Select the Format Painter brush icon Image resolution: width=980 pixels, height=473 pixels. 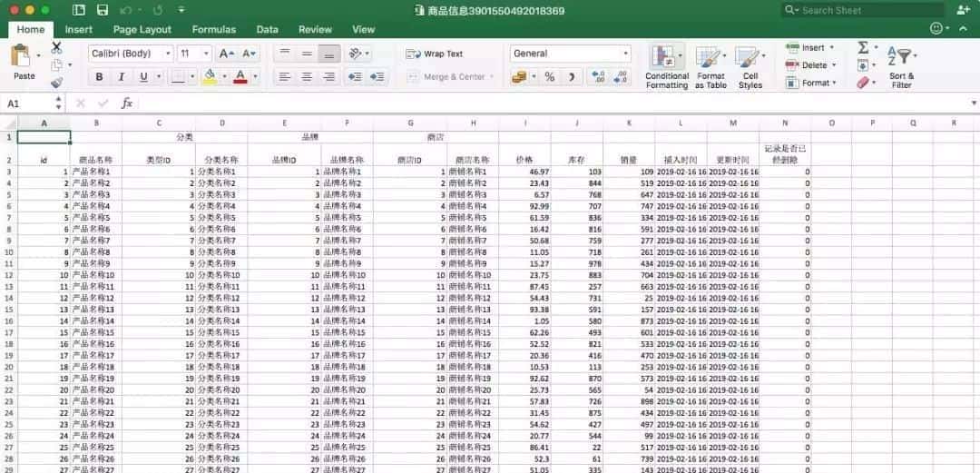pos(57,83)
